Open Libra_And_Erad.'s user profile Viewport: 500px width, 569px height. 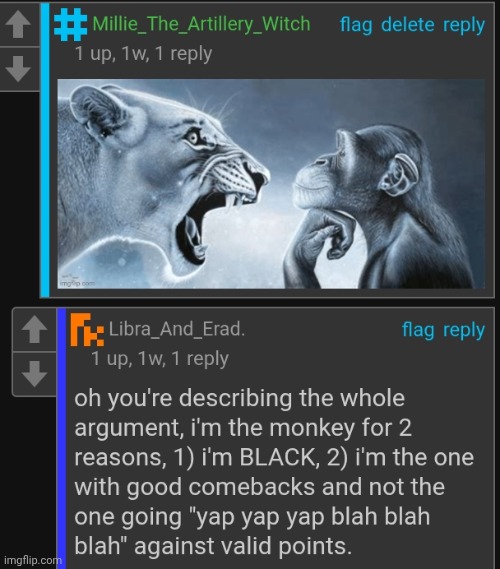tap(177, 329)
